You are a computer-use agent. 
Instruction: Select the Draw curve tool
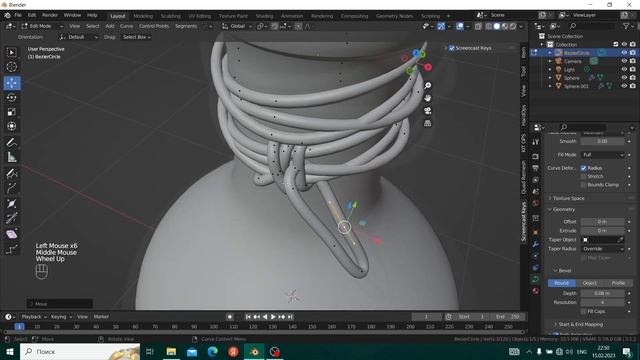[x=11, y=173]
